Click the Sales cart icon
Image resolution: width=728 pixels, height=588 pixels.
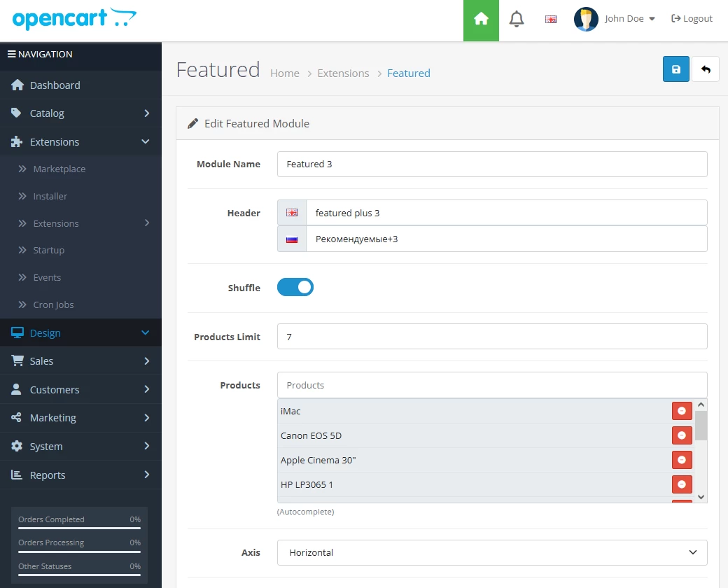coord(17,361)
